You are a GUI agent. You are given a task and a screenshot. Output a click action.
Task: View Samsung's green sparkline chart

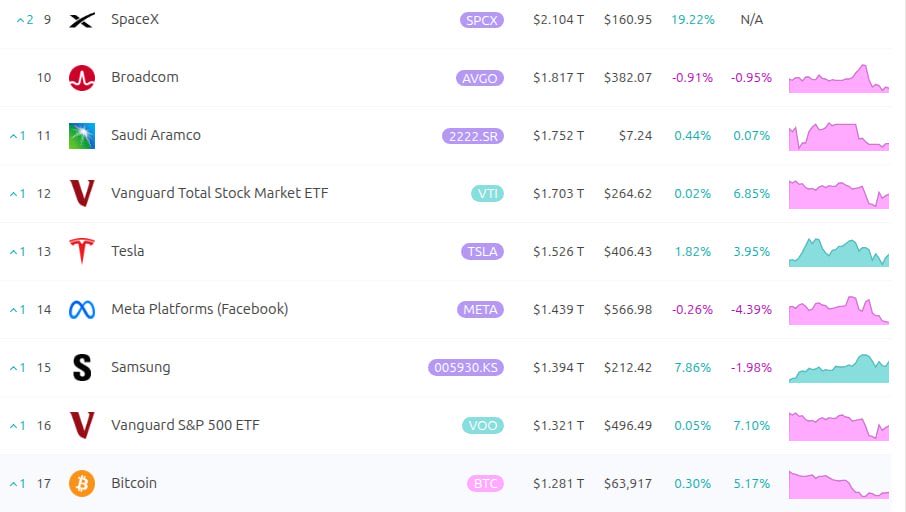pos(839,368)
